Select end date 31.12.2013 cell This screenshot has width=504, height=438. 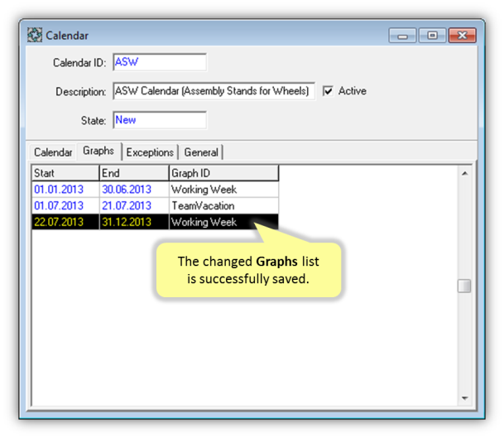click(134, 222)
